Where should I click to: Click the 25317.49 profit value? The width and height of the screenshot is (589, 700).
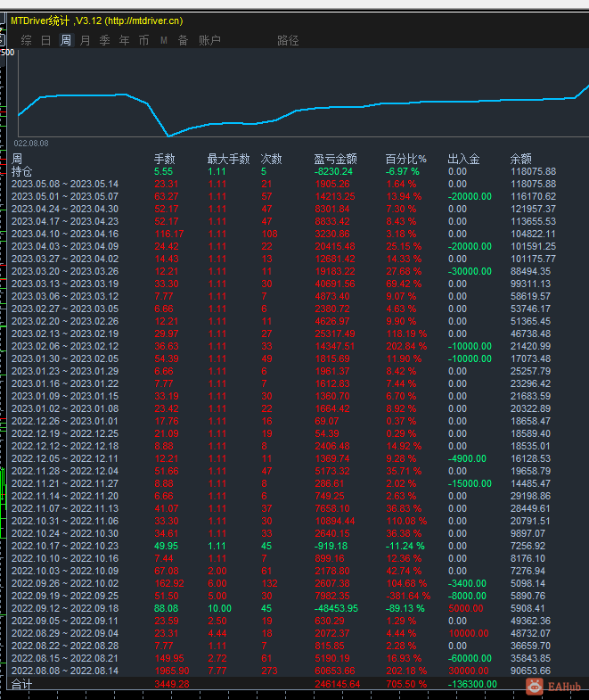335,334
